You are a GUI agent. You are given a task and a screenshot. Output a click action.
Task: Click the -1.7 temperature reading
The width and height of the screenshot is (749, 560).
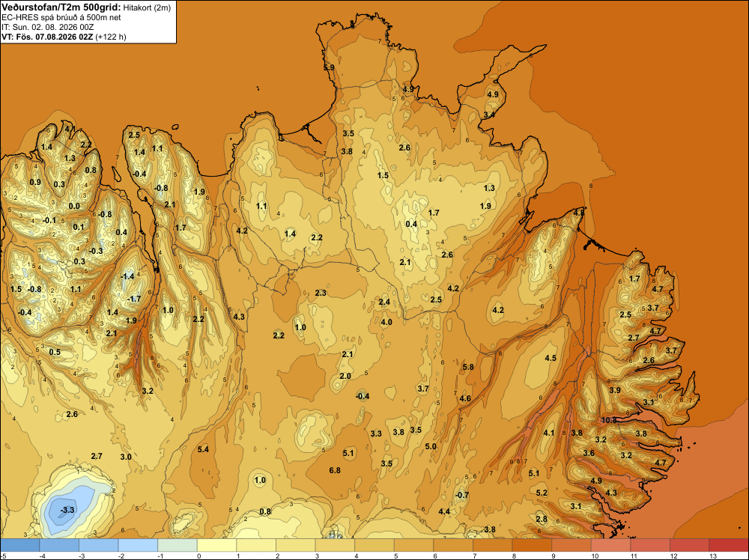pos(134,299)
